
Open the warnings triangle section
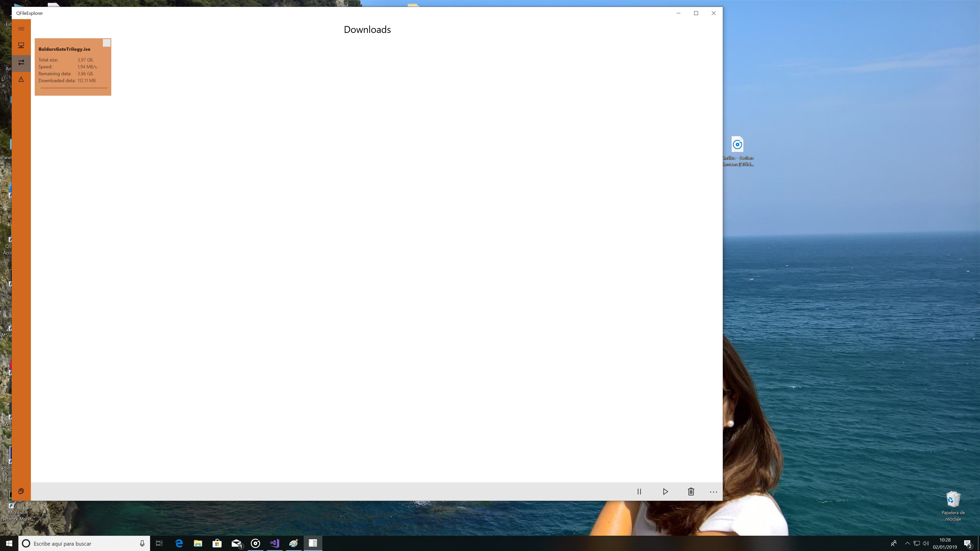coord(21,80)
